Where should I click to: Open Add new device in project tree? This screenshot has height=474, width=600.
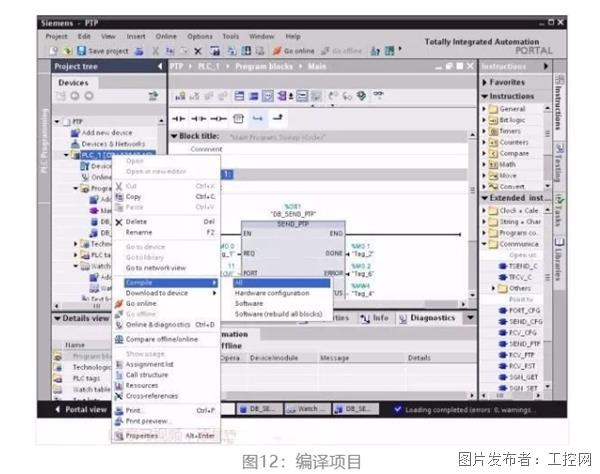pos(106,132)
